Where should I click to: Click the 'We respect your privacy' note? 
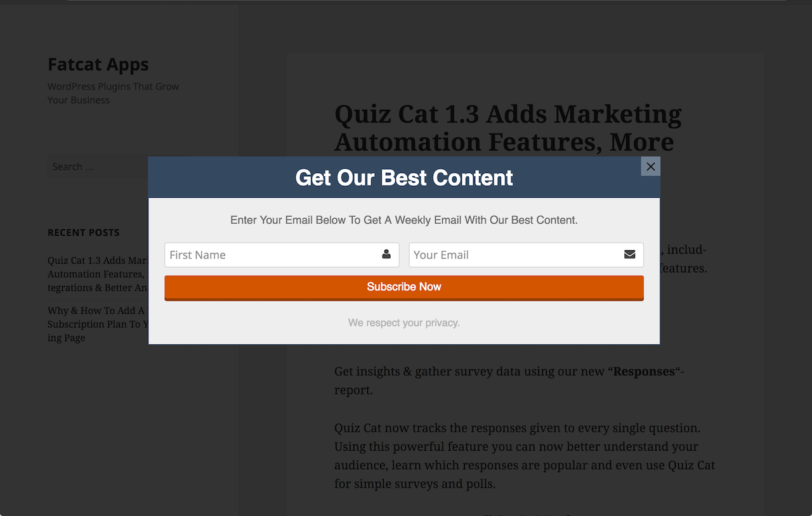pyautogui.click(x=404, y=323)
